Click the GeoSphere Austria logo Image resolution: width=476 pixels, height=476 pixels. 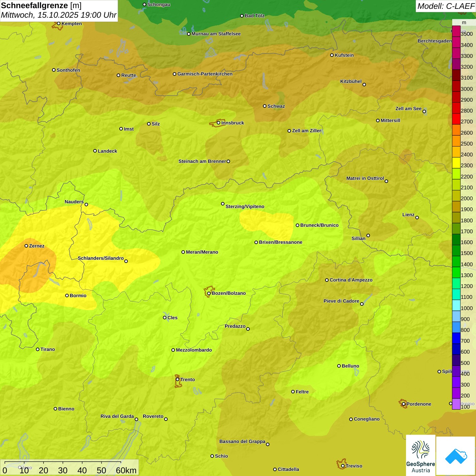point(421,455)
